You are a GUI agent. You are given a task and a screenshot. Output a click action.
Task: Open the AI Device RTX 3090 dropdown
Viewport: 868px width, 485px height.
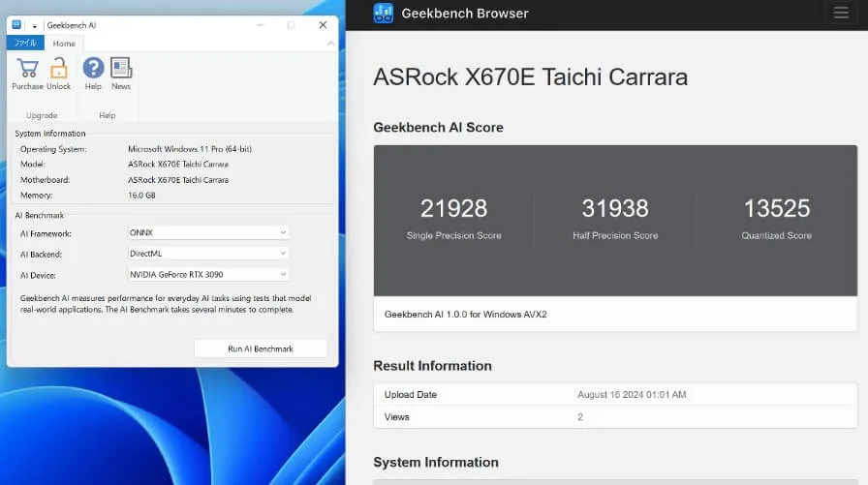pyautogui.click(x=208, y=274)
